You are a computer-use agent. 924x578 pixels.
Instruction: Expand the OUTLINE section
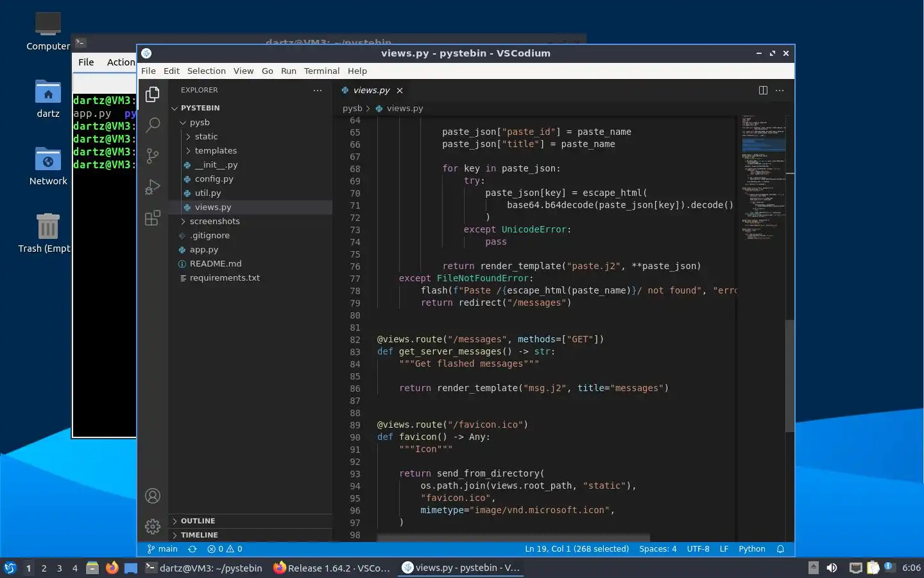250,521
